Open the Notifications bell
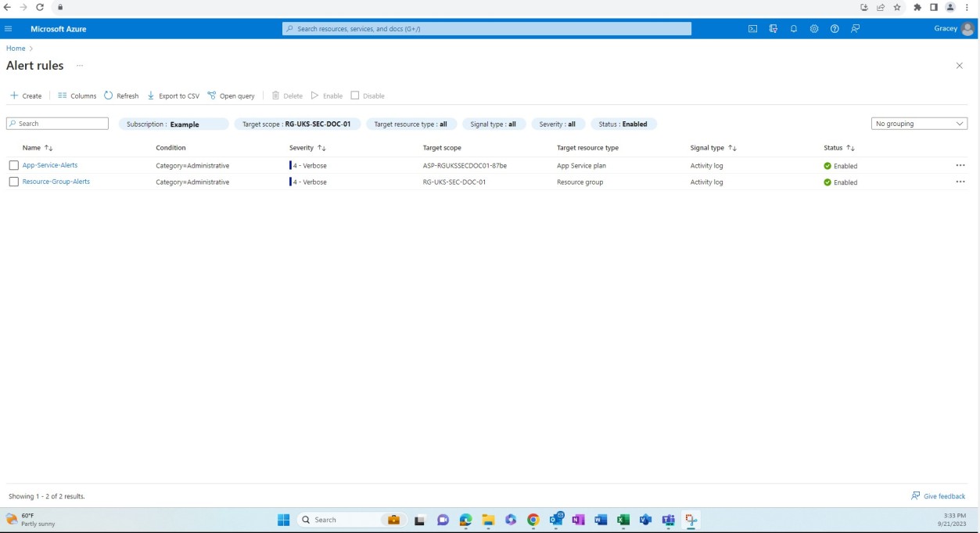980x533 pixels. 792,27
